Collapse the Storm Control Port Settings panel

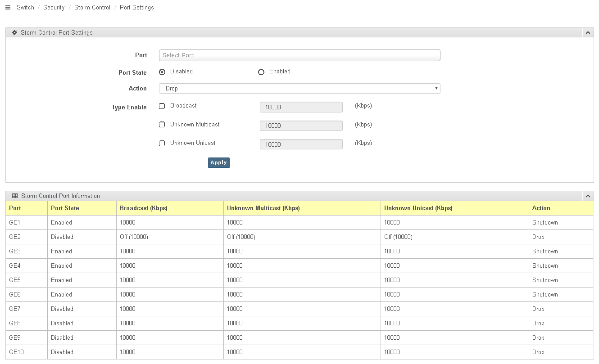[x=587, y=33]
